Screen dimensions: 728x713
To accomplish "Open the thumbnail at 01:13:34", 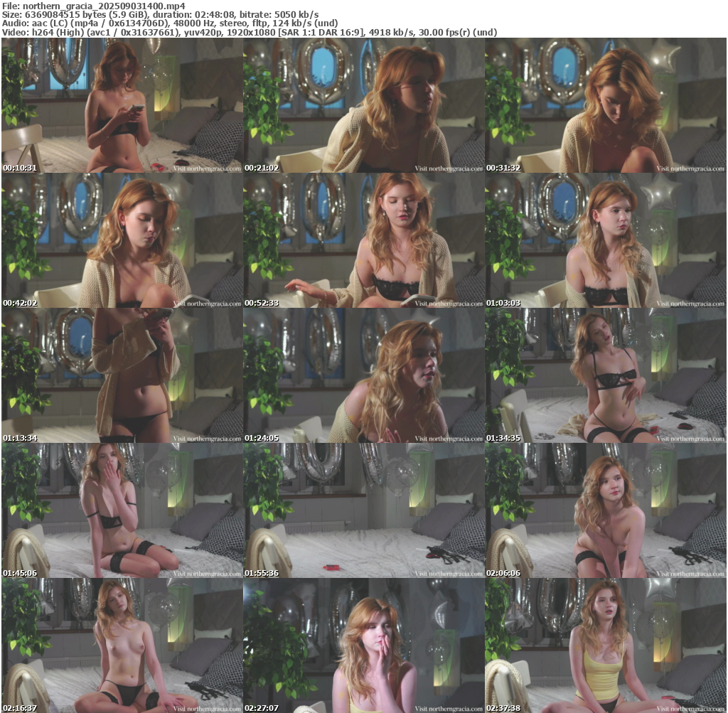I will tap(122, 375).
